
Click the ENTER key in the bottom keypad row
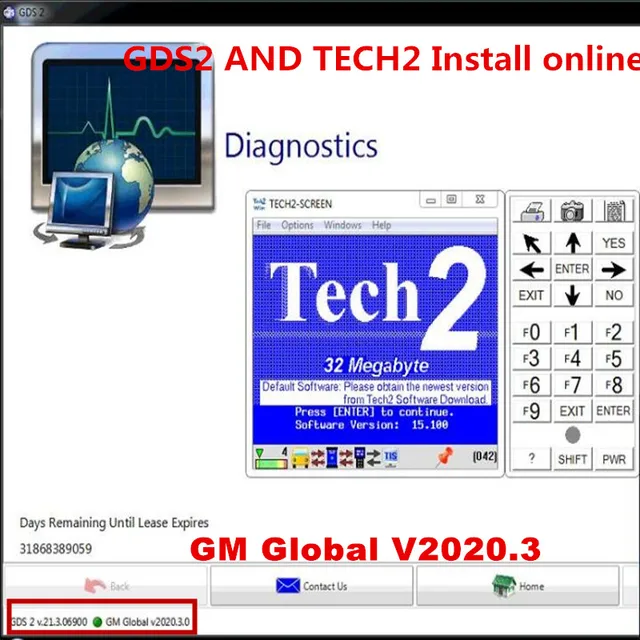[x=614, y=411]
